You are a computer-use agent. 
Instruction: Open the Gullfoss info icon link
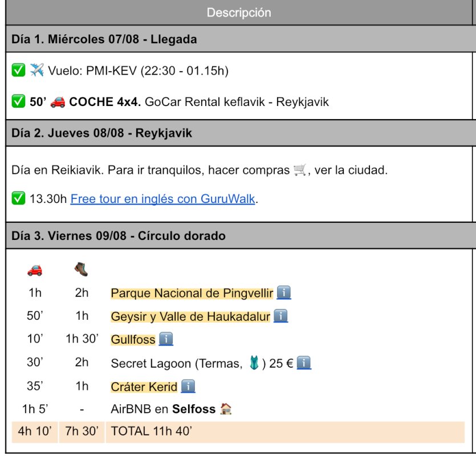[166, 340]
